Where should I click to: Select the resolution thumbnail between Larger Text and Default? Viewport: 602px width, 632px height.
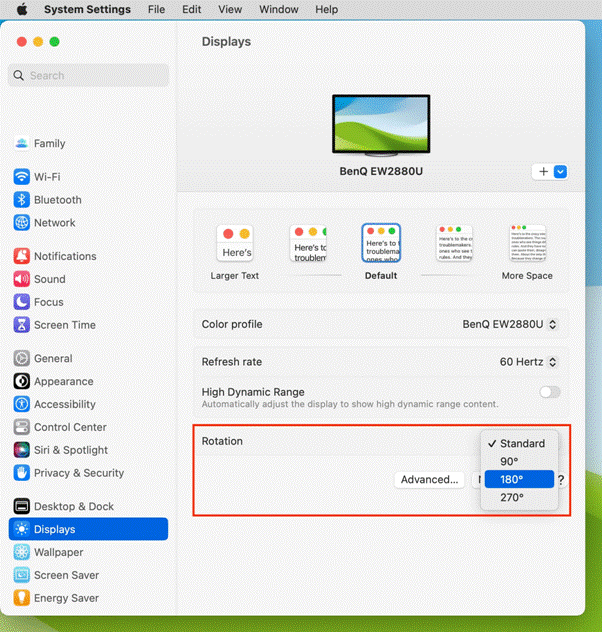(308, 243)
